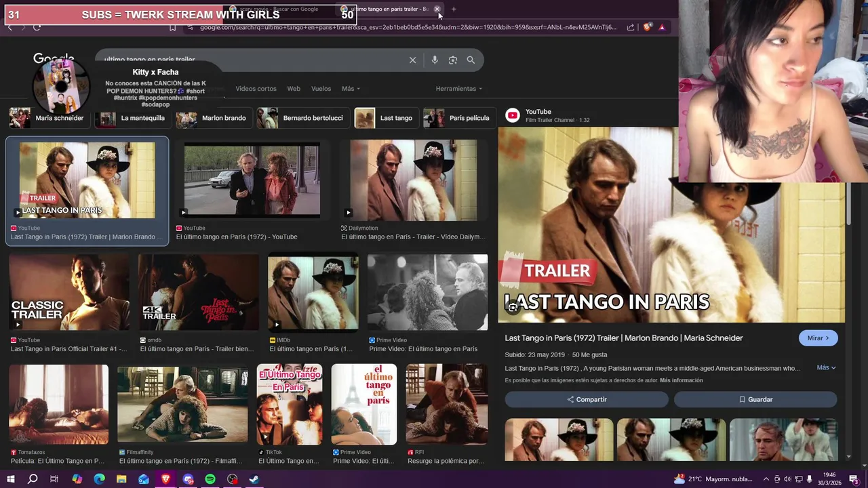Image resolution: width=868 pixels, height=488 pixels.
Task: Bookmark this page in the address bar
Action: [172, 27]
